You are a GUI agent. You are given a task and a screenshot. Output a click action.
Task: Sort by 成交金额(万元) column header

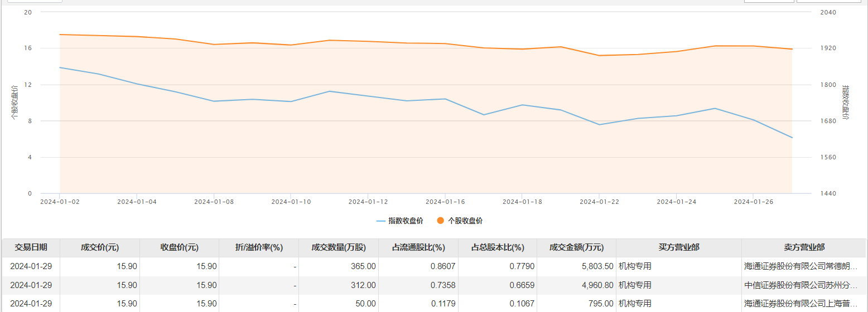point(576,248)
